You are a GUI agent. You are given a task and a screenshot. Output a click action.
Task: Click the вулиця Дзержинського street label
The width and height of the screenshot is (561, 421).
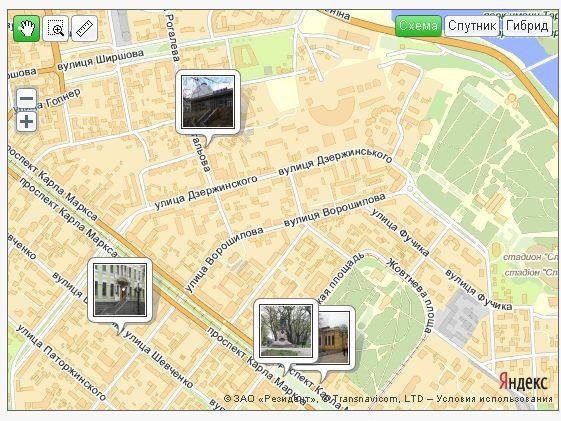(335, 162)
